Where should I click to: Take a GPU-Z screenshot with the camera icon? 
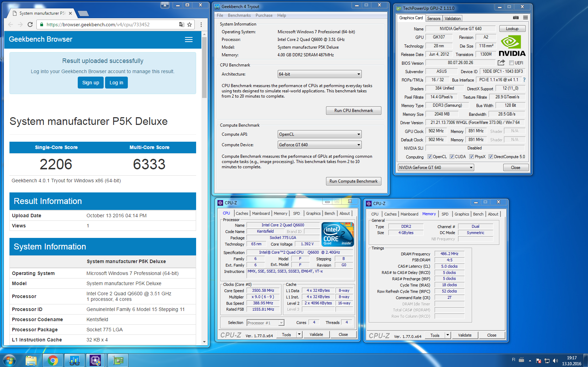pyautogui.click(x=516, y=17)
